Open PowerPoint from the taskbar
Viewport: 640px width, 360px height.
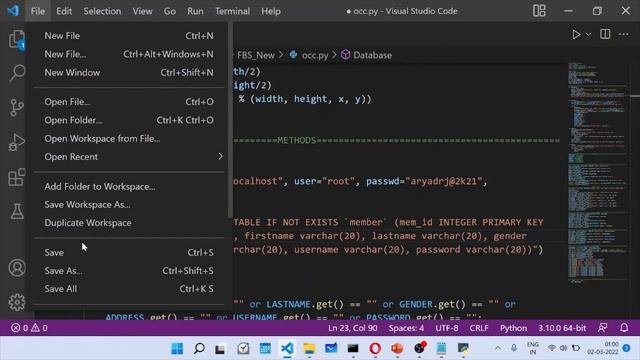[397, 349]
